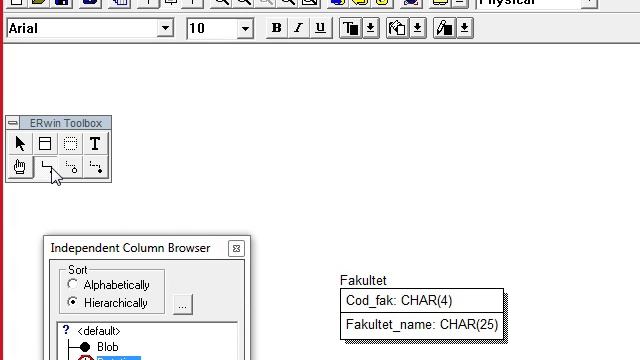Close the Independent Column Browser
Viewport: 640px width, 360px height.
[236, 248]
